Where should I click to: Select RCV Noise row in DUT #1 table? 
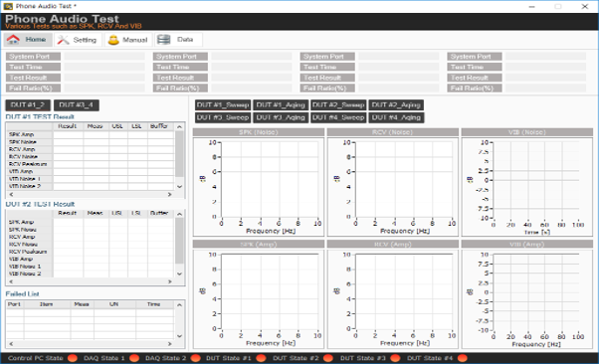(91, 156)
